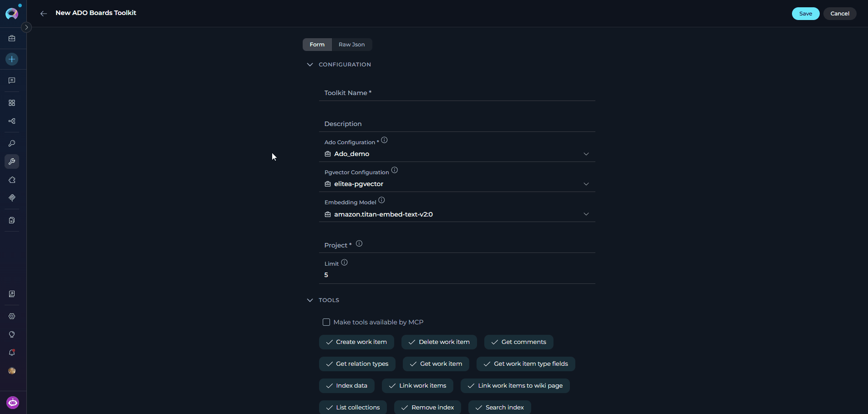868x414 pixels.
Task: Switch to the Raw Json tab
Action: tap(352, 45)
